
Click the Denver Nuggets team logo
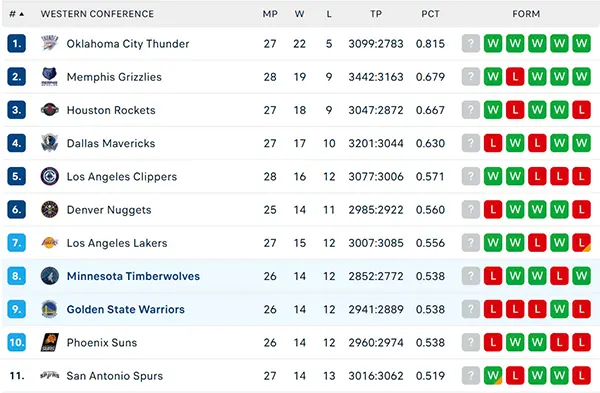pos(50,210)
